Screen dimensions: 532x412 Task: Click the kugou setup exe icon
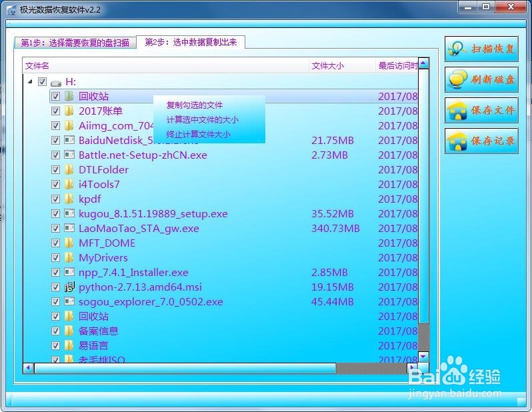click(69, 213)
